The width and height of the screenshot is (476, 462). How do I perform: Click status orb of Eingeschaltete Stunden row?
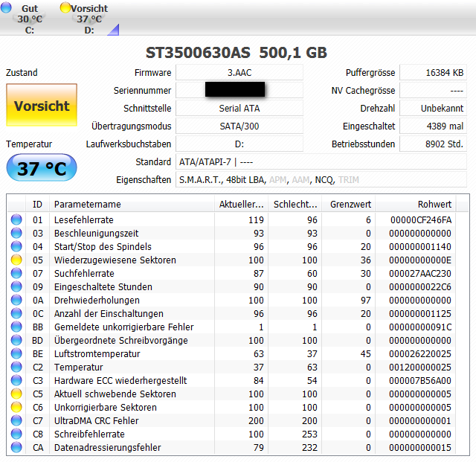coord(16,286)
